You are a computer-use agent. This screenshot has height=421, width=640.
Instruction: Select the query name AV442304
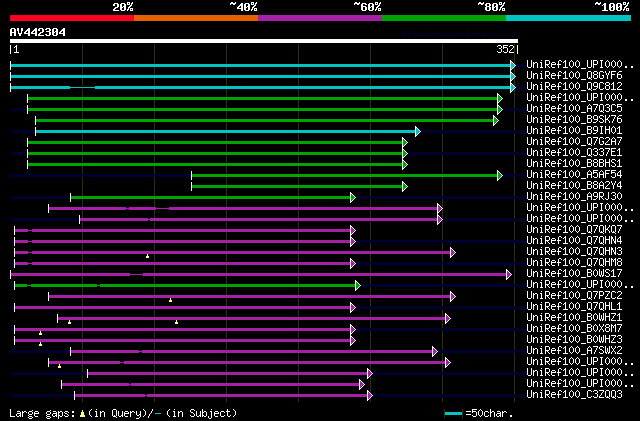[x=38, y=32]
